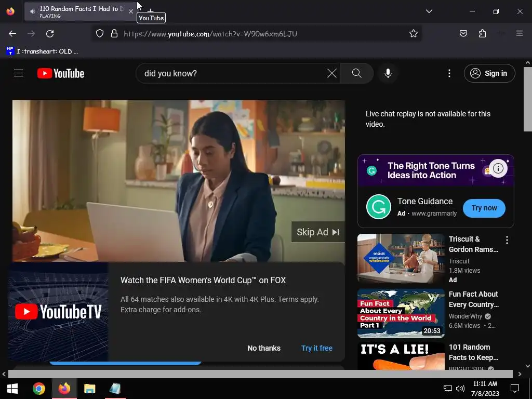Open File Explorer from taskbar
The height and width of the screenshot is (399, 532).
89,389
